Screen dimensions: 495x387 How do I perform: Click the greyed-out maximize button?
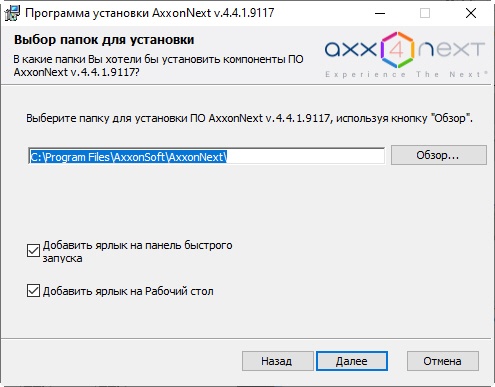tap(425, 13)
